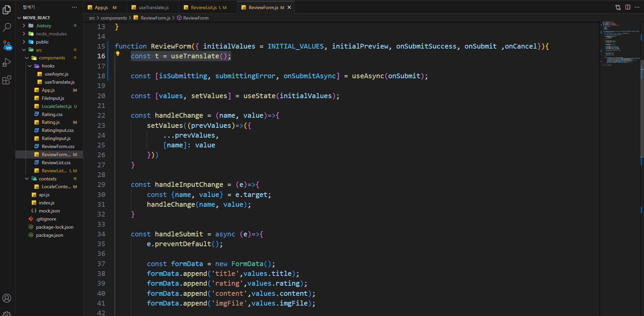
Task: Click INITIAL_VALUES constant on line 15
Action: [295, 47]
